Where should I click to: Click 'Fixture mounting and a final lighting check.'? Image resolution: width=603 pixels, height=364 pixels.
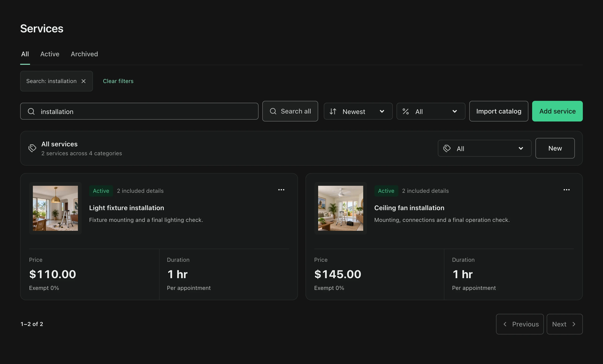click(146, 220)
